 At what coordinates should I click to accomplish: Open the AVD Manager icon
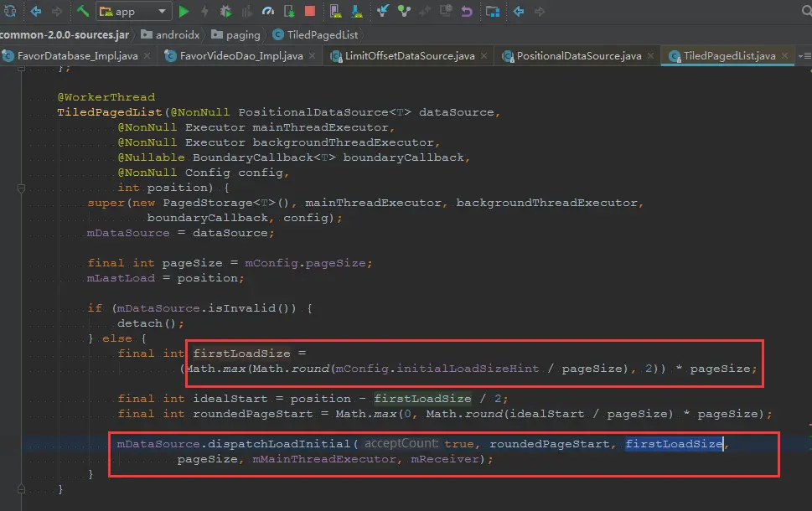click(x=335, y=12)
